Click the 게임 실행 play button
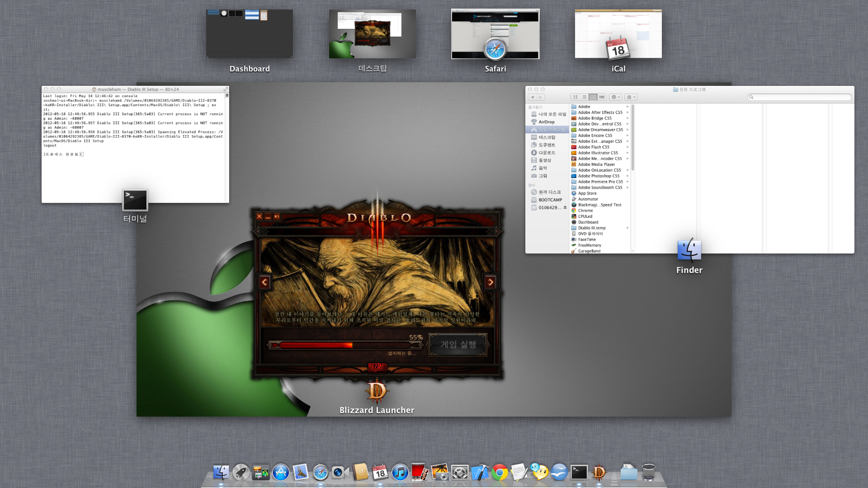The height and width of the screenshot is (488, 868). tap(458, 345)
